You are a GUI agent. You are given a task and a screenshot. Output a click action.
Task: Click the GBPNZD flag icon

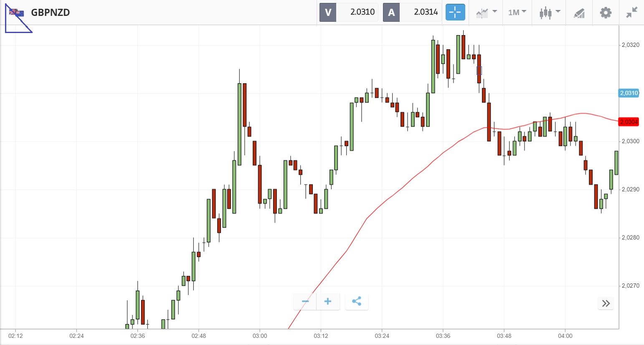point(17,13)
